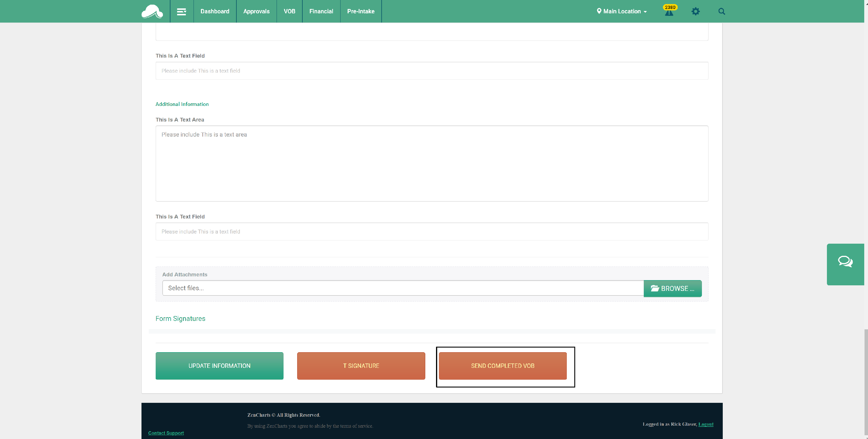Click the Browse files button
The height and width of the screenshot is (439, 868).
[672, 289]
